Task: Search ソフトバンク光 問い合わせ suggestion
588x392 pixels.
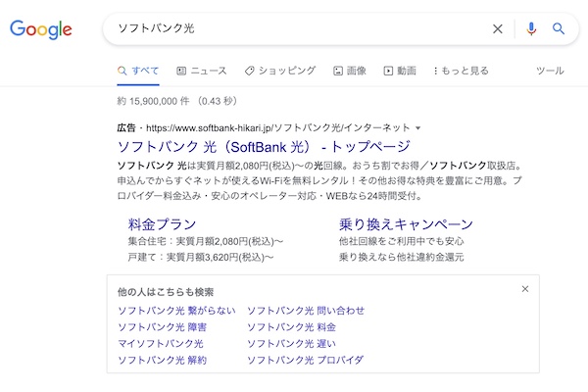Action: point(306,311)
